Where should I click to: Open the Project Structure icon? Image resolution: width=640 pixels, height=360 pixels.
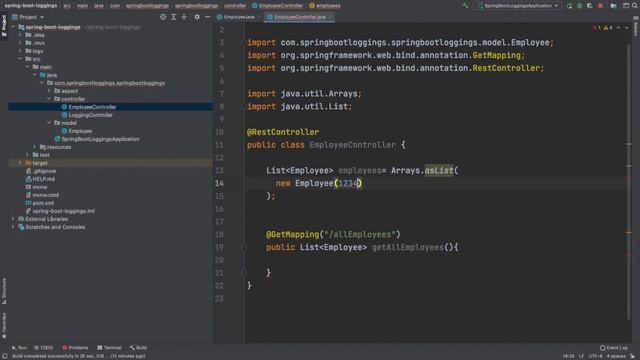point(625,6)
